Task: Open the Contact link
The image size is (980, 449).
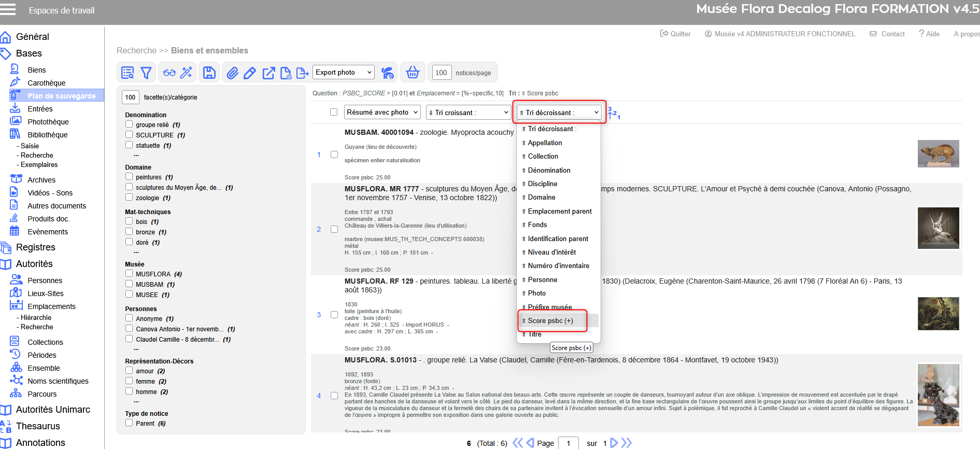Action: click(887, 34)
